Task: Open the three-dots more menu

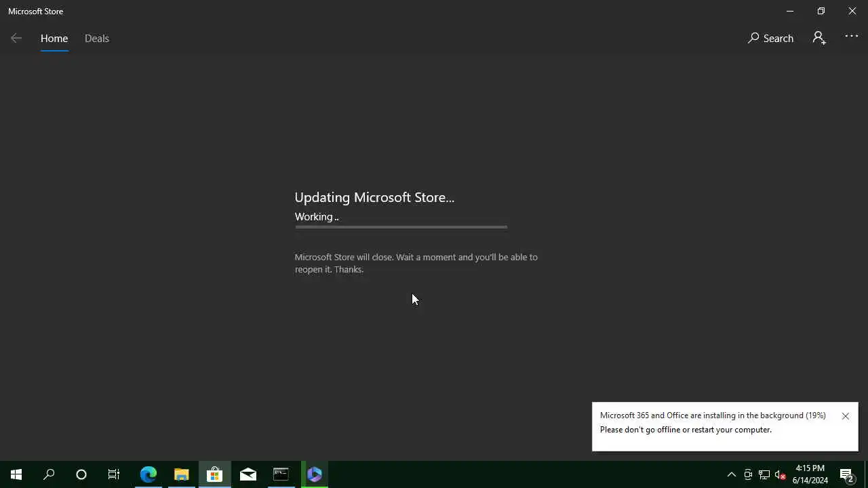Action: click(x=852, y=37)
